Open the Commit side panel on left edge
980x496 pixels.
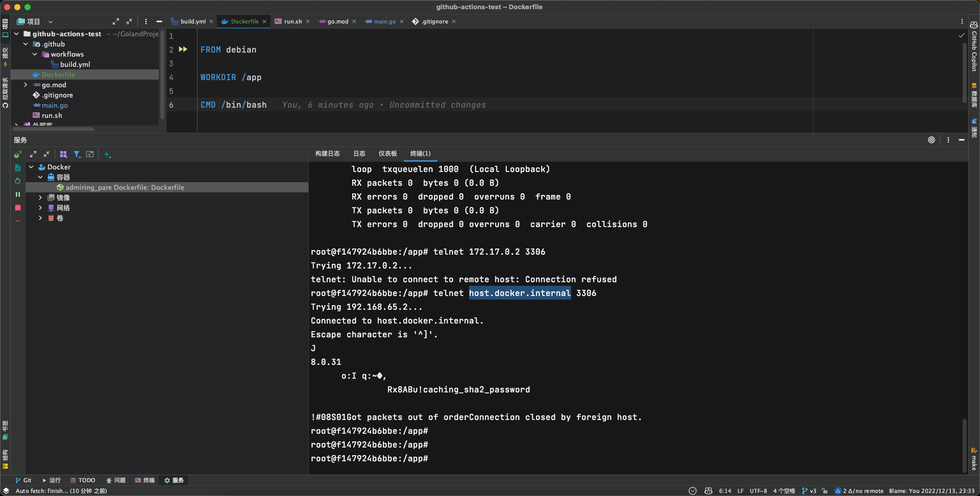pos(5,57)
